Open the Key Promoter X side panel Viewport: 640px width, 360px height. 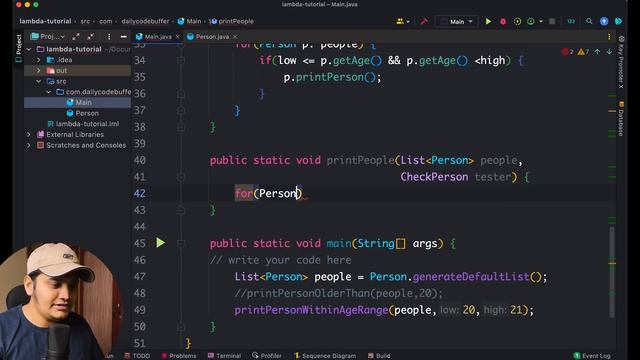[621, 62]
